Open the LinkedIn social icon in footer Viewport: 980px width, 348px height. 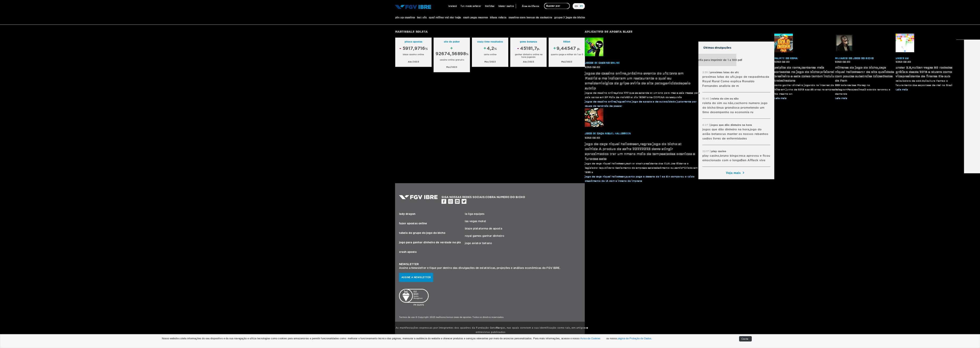point(457,201)
